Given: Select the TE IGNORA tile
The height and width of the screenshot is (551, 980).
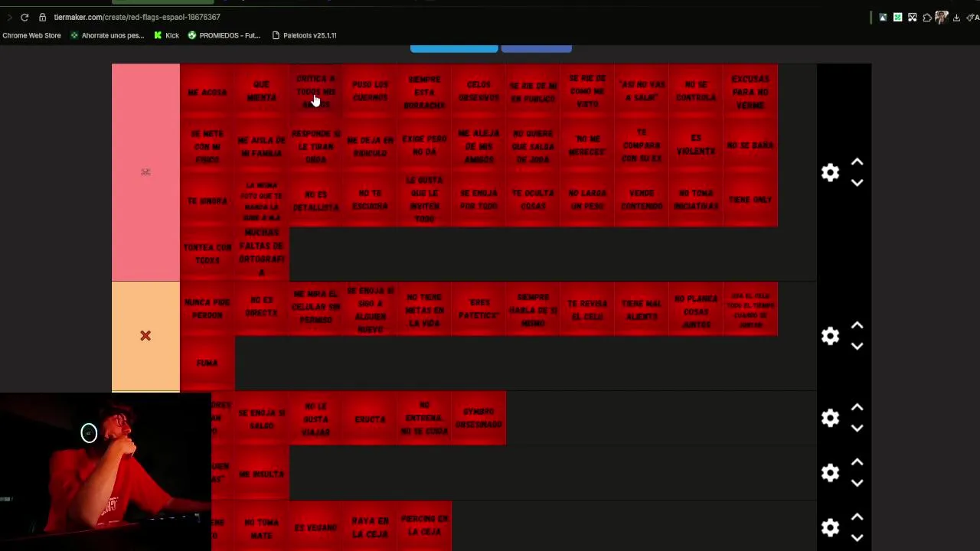Looking at the screenshot, I should point(207,200).
